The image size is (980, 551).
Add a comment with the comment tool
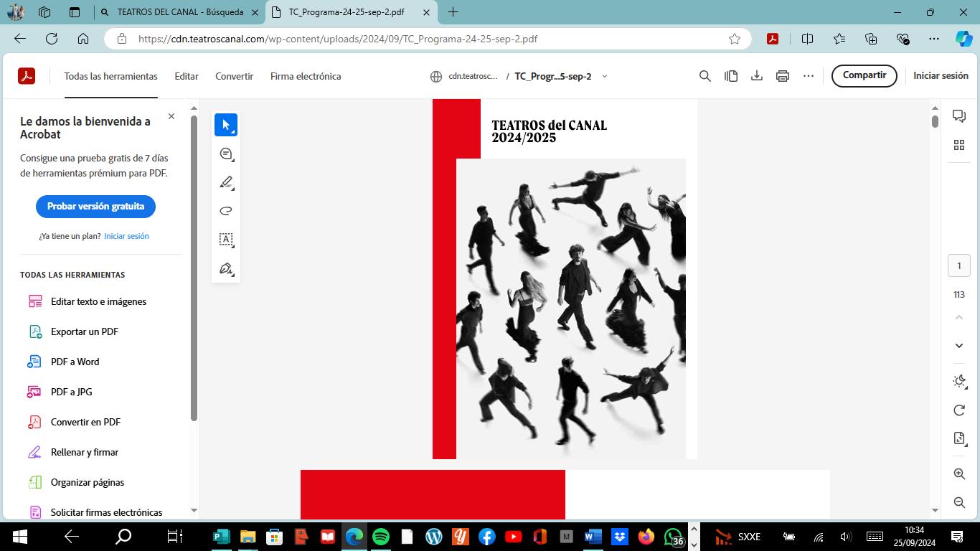(x=226, y=154)
